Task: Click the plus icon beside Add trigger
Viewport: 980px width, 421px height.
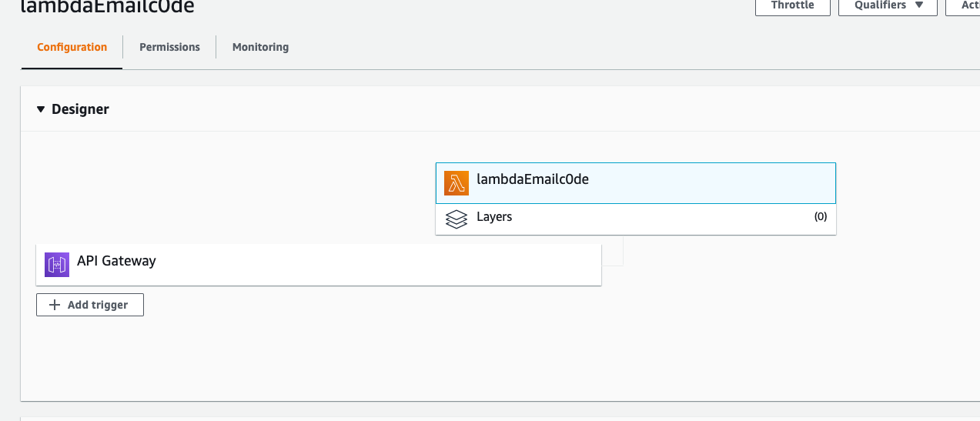Action: point(55,305)
